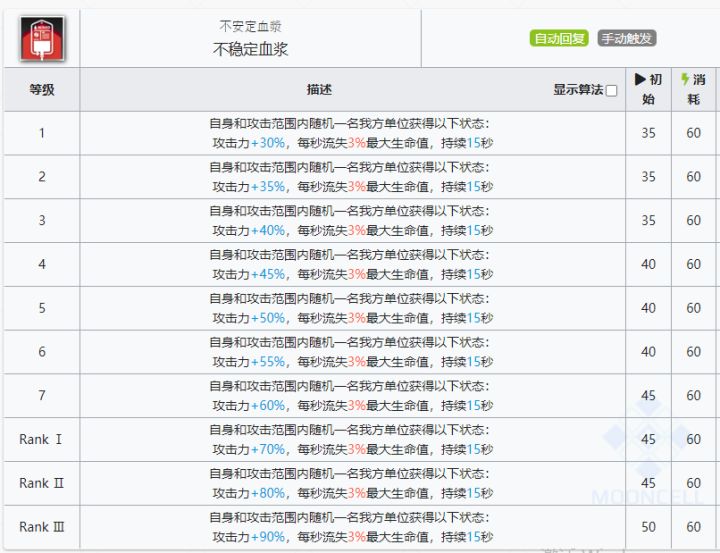The width and height of the screenshot is (720, 553).
Task: Click the green 自动回复 tag
Action: (x=559, y=38)
